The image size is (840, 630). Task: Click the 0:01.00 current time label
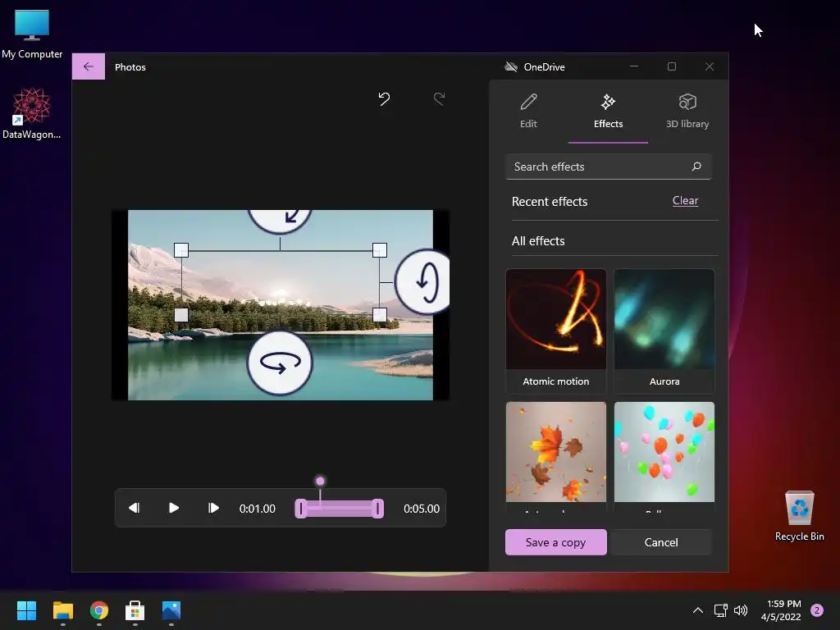(257, 509)
